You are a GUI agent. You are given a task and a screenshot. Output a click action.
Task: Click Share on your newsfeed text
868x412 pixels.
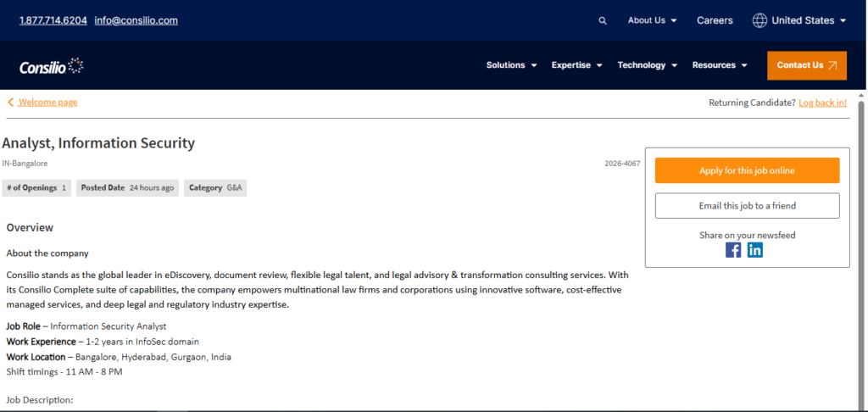point(748,236)
